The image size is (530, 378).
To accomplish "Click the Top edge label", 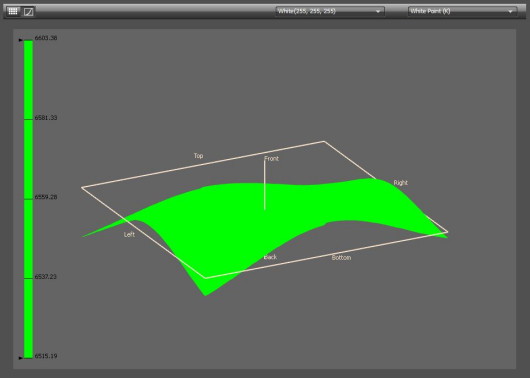I will pos(198,156).
